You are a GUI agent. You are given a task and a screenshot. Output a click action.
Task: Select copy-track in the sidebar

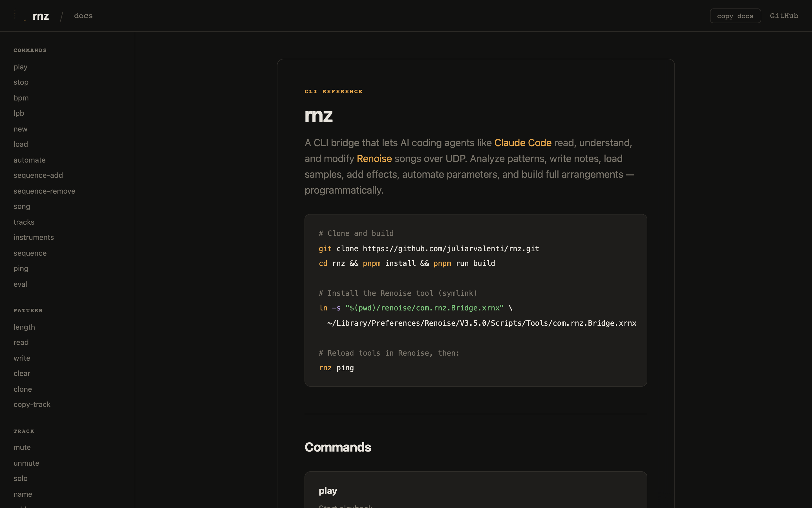(x=32, y=404)
